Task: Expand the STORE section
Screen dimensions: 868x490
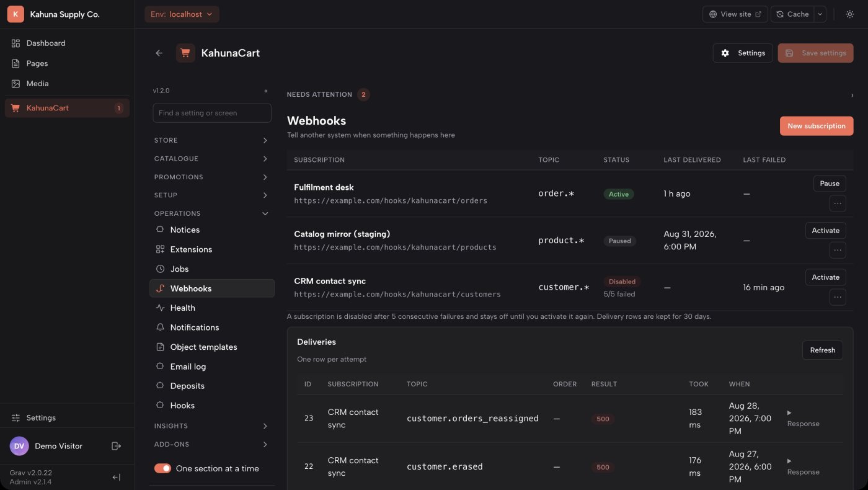Action: pyautogui.click(x=211, y=141)
